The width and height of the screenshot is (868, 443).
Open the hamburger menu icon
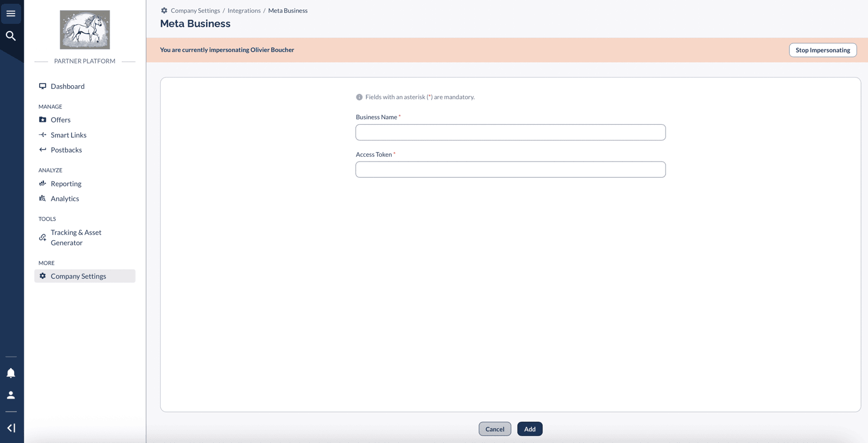11,14
